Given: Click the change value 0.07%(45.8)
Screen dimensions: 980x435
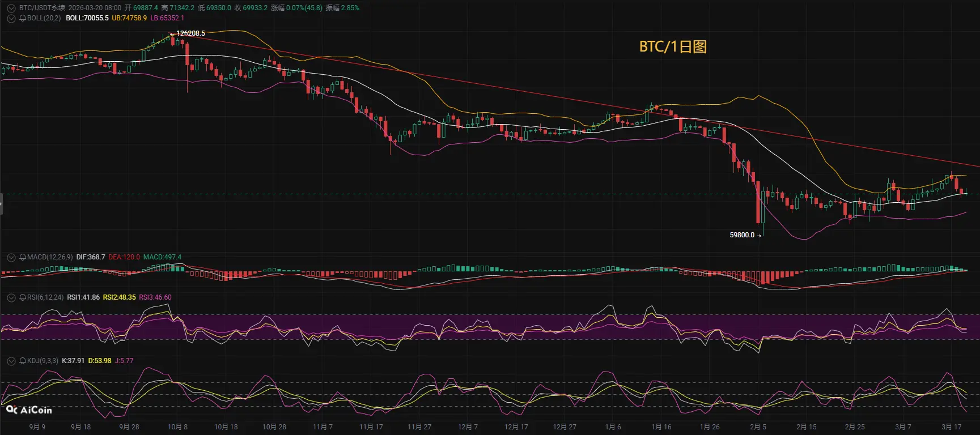Looking at the screenshot, I should pyautogui.click(x=304, y=8).
